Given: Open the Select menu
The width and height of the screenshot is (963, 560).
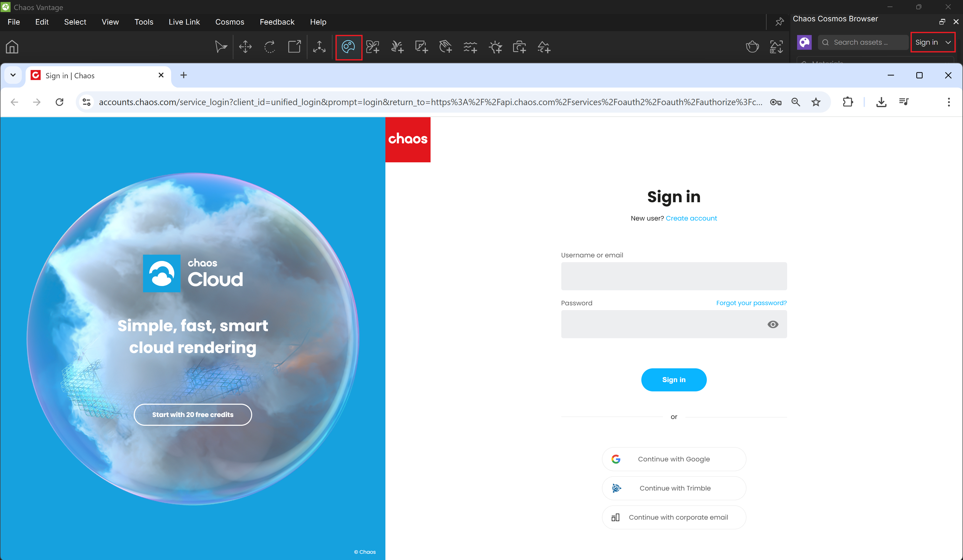Looking at the screenshot, I should pos(75,22).
